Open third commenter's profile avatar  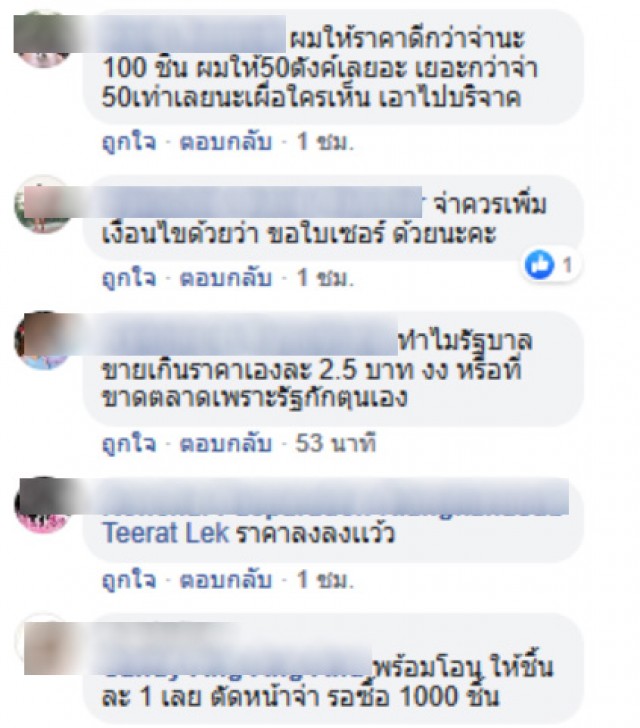click(x=43, y=341)
